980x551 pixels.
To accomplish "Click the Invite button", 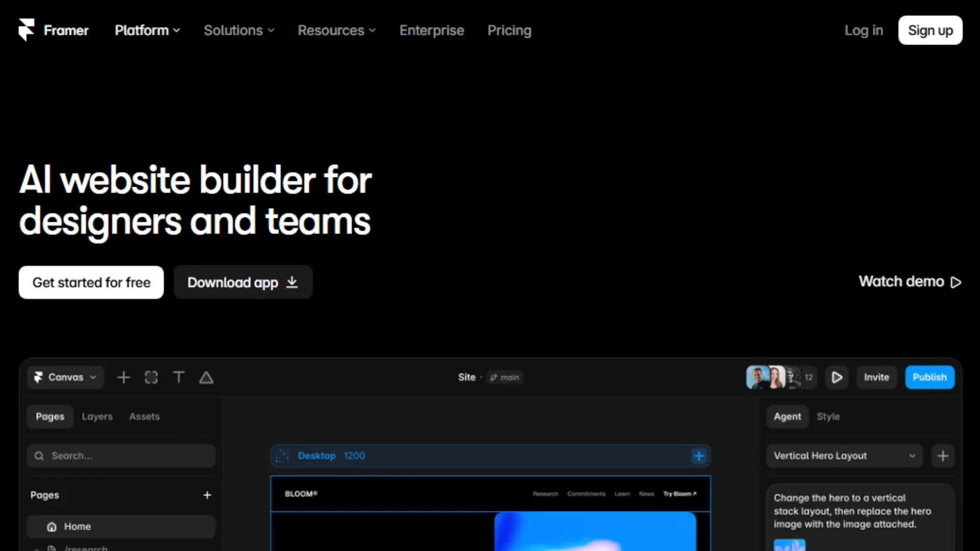I will [876, 378].
